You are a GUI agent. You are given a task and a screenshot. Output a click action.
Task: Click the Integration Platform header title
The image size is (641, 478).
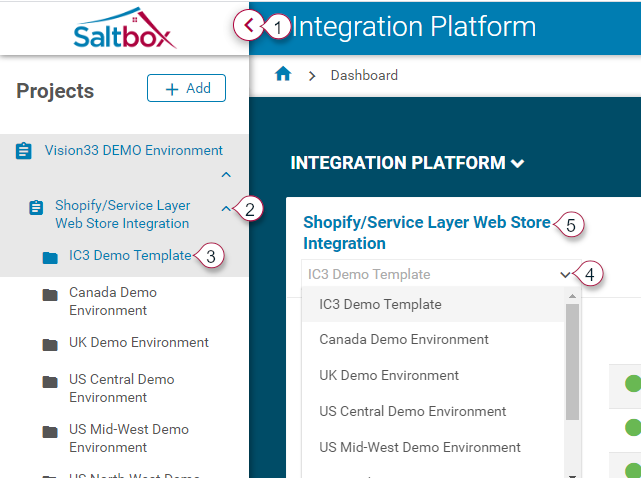click(x=413, y=27)
